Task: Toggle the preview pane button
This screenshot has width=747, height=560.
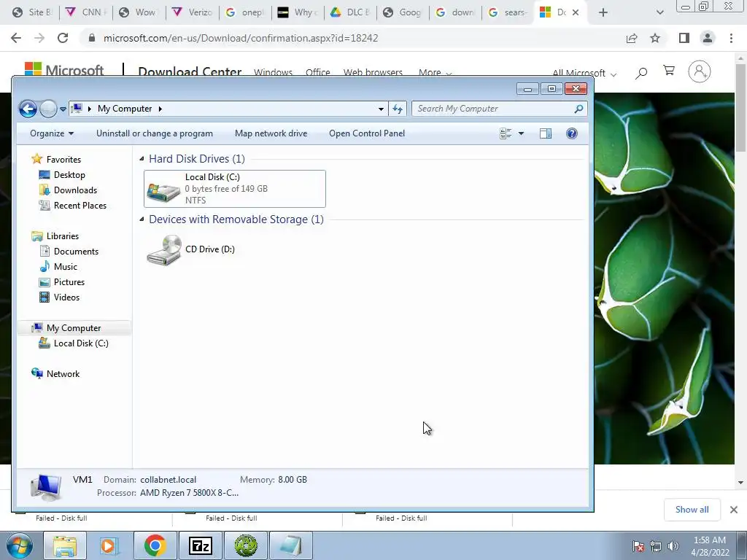Action: tap(546, 133)
